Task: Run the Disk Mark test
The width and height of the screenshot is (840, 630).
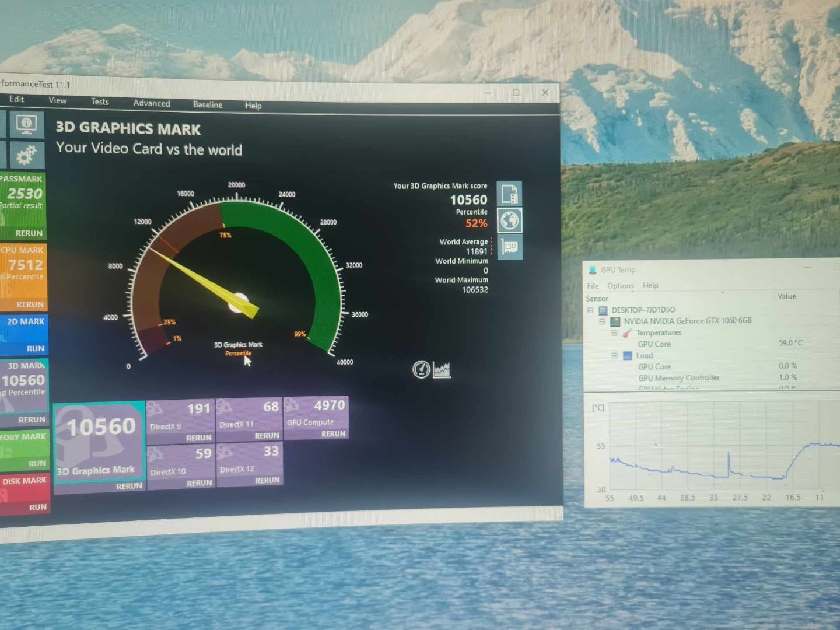Action: pyautogui.click(x=38, y=507)
